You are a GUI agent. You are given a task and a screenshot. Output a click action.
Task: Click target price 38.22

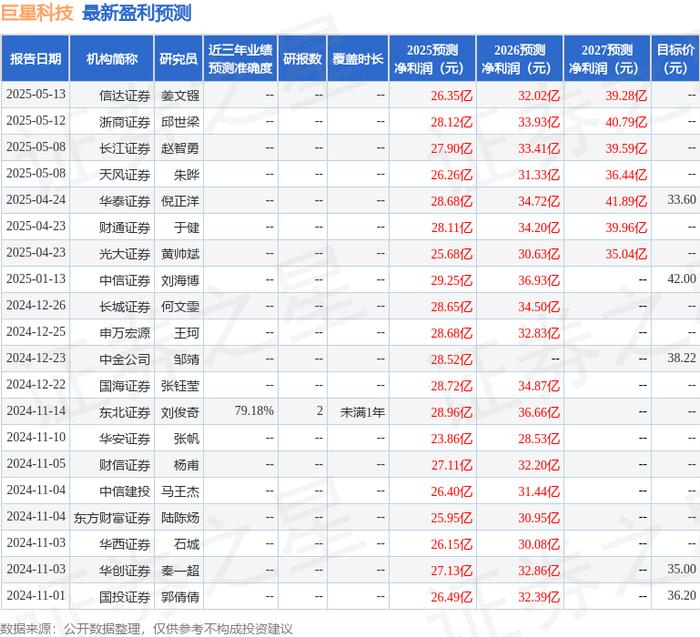coord(682,358)
